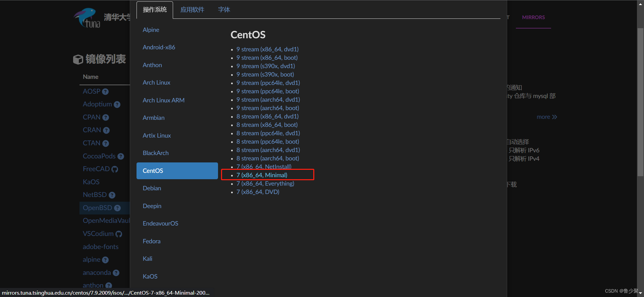This screenshot has width=644, height=297.
Task: Download CentOS 7 (x86_64, Minimal)
Action: [x=262, y=175]
